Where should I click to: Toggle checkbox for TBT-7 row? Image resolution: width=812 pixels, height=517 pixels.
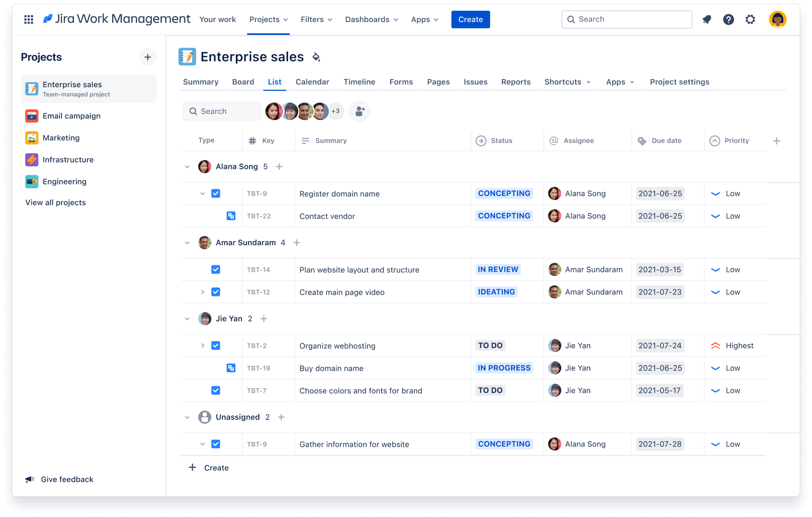(216, 390)
